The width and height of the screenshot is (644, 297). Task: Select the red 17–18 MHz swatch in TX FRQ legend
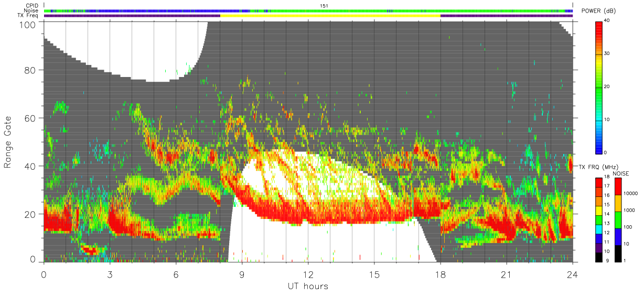coord(599,183)
